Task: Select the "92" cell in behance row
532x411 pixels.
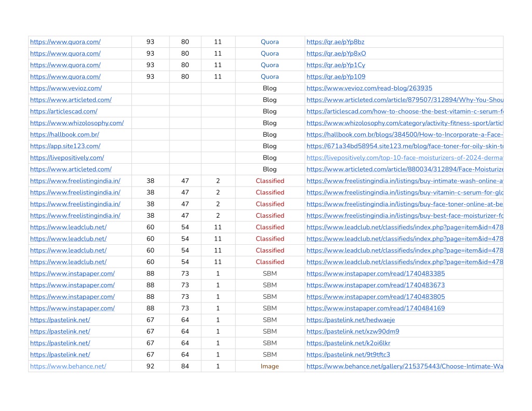Action: click(150, 366)
